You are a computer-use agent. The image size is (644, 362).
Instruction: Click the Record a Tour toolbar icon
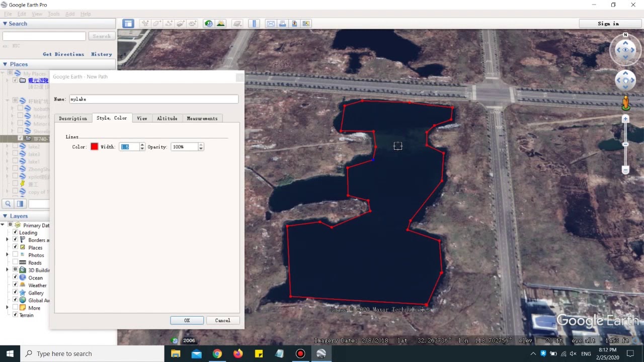[192, 24]
